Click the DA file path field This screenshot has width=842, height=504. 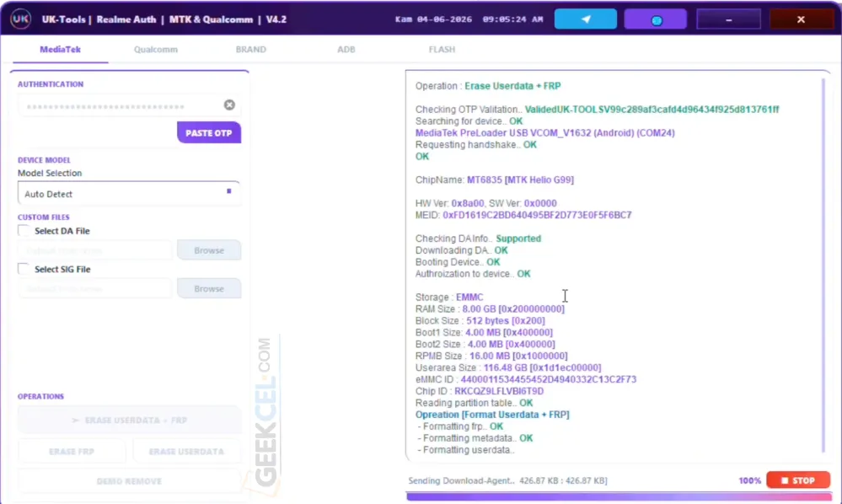(x=95, y=250)
